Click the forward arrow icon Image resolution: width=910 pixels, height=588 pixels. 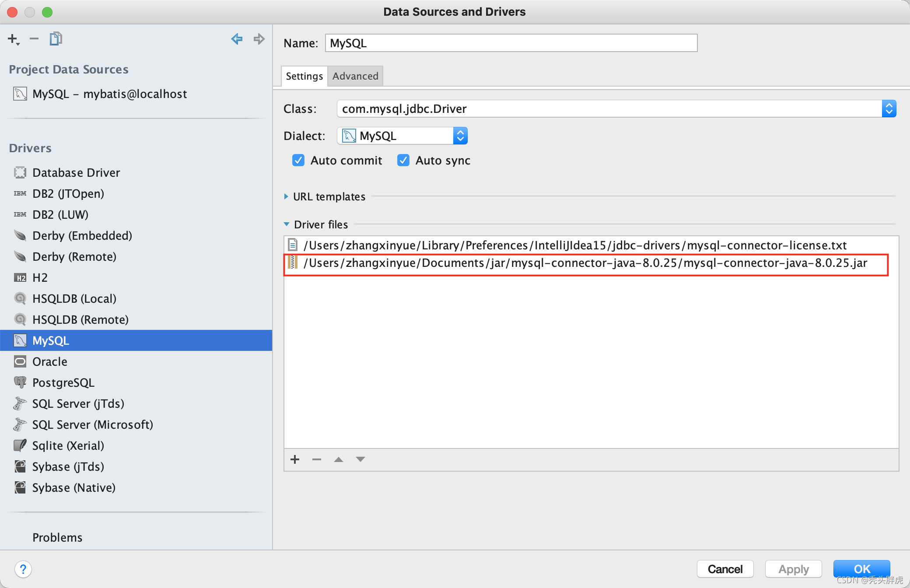point(259,39)
